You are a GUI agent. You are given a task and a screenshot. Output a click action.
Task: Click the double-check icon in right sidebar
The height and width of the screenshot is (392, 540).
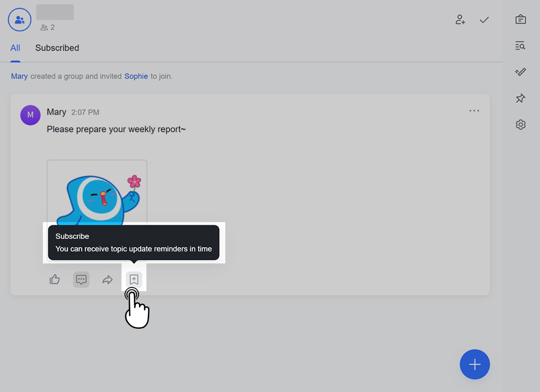[520, 72]
